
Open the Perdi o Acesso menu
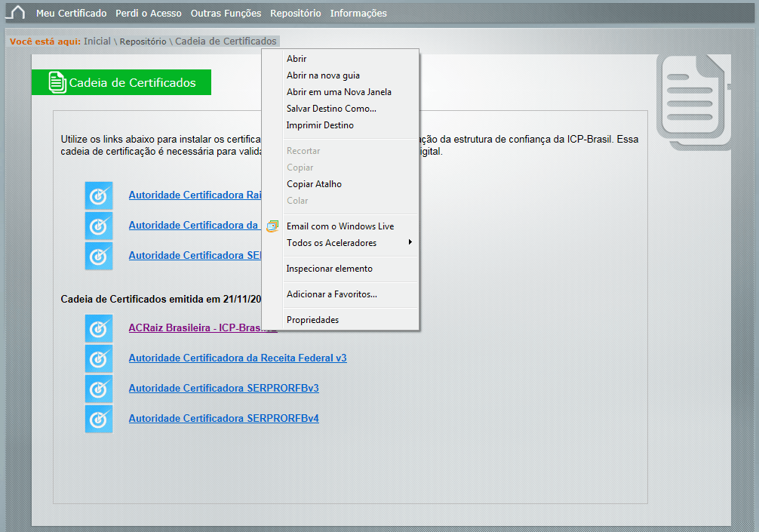[149, 14]
